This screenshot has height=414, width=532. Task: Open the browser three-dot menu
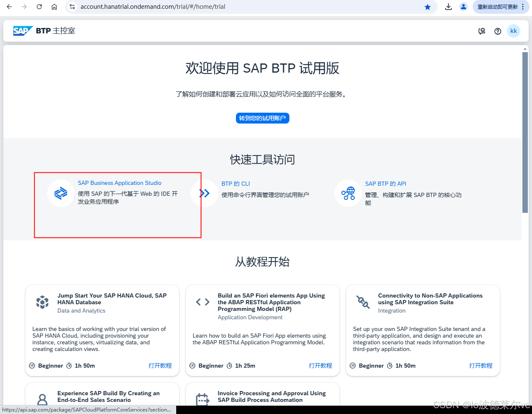point(523,7)
